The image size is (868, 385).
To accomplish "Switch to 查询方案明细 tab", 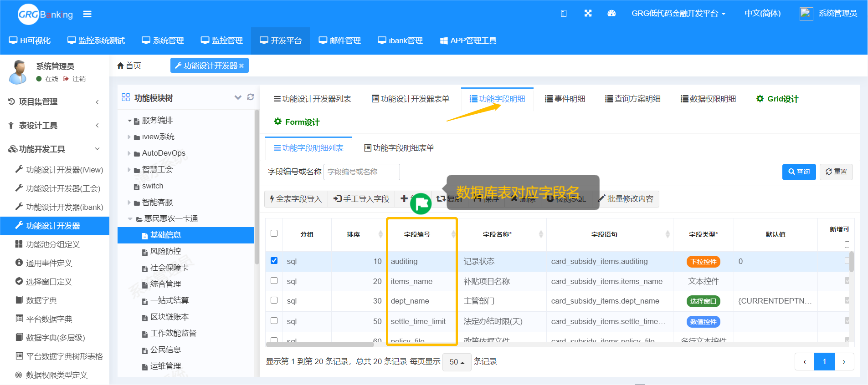I will coord(632,99).
